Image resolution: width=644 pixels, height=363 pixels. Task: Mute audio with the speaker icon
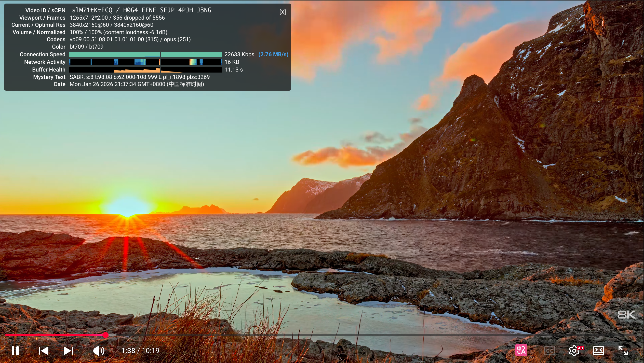[99, 351]
